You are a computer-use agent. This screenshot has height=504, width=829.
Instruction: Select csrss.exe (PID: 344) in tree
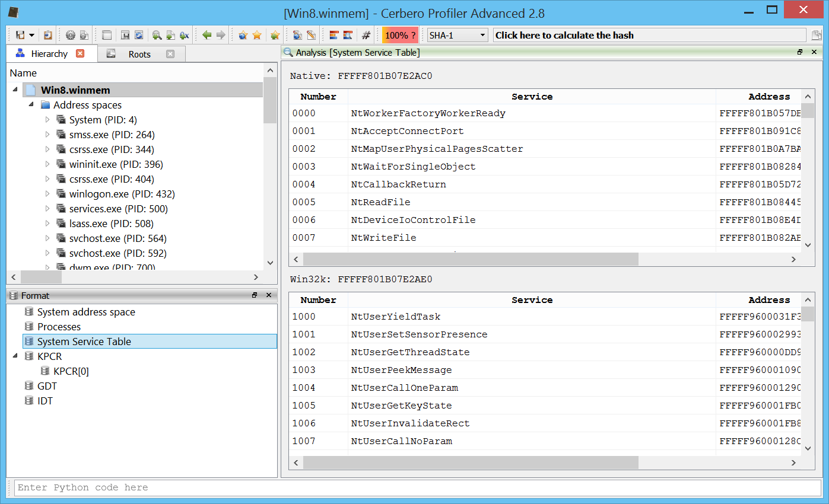coord(112,149)
